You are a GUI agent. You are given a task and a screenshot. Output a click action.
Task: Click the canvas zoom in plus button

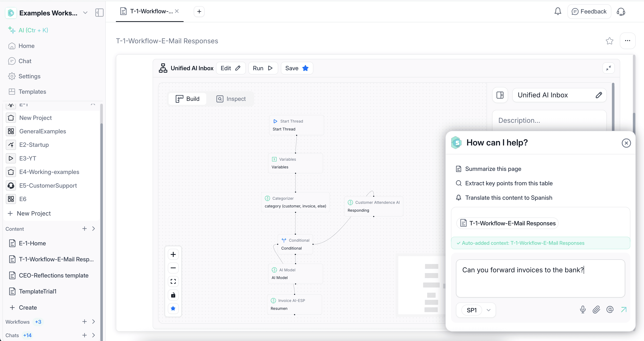173,254
